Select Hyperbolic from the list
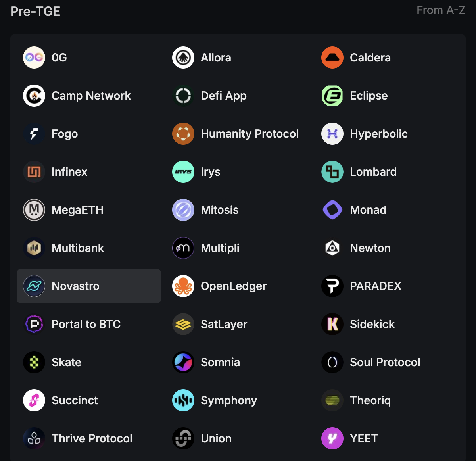The image size is (476, 461). pyautogui.click(x=387, y=134)
